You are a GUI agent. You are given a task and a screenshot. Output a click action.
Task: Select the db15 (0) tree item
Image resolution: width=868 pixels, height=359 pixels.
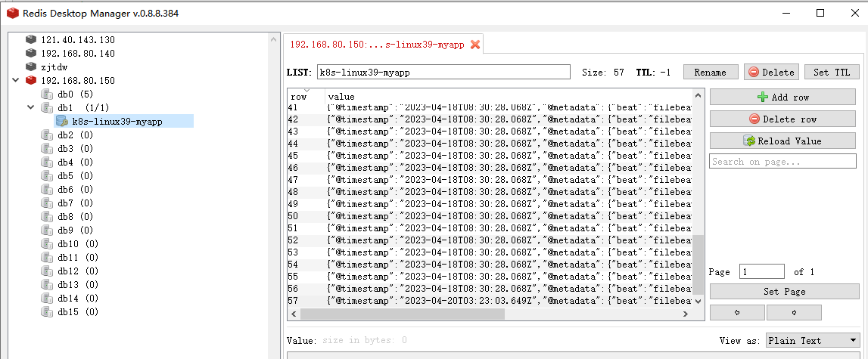point(78,312)
